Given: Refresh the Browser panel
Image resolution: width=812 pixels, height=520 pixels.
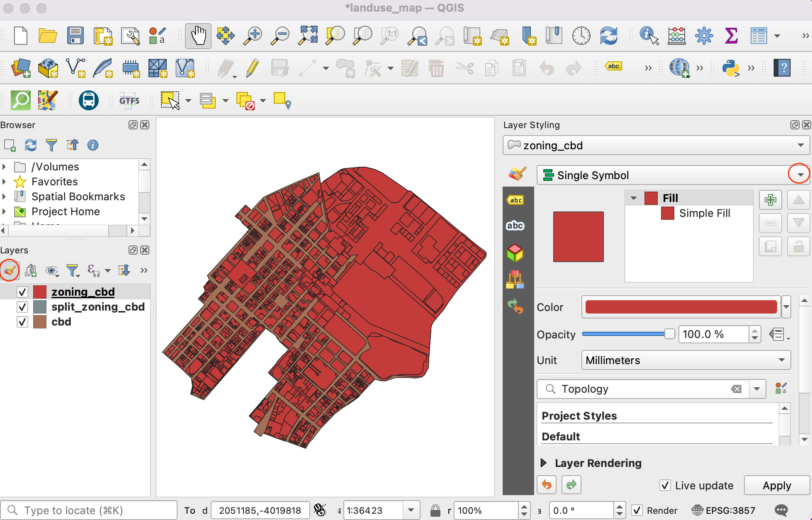Looking at the screenshot, I should point(31,145).
